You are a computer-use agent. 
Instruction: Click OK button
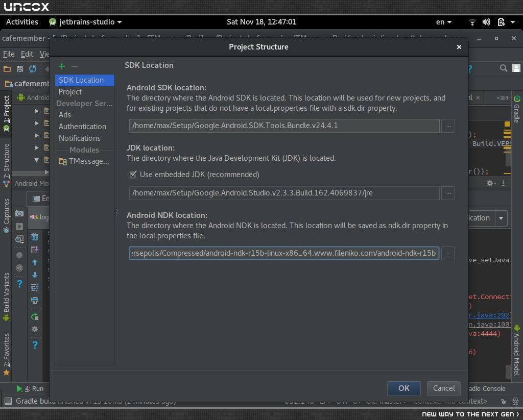pos(403,388)
